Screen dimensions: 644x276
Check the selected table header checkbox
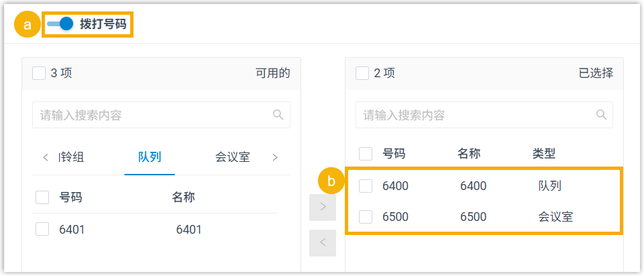pyautogui.click(x=366, y=154)
